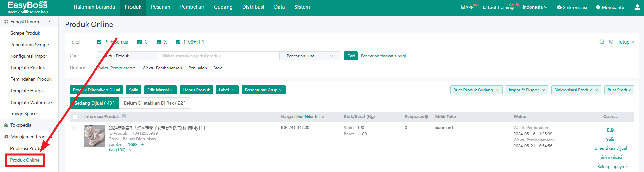Image resolution: width=644 pixels, height=172 pixels.
Task: Toggle the 1108分组1 store checkbox
Action: coord(178,42)
